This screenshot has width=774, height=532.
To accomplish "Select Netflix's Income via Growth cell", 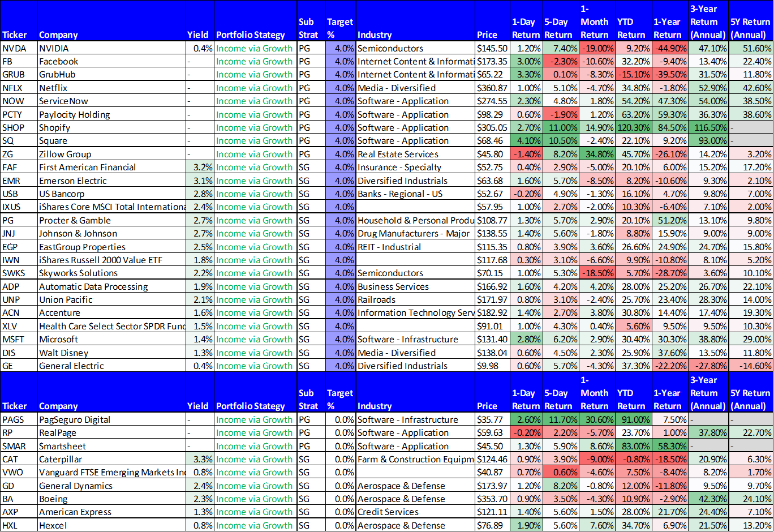I will click(x=256, y=88).
